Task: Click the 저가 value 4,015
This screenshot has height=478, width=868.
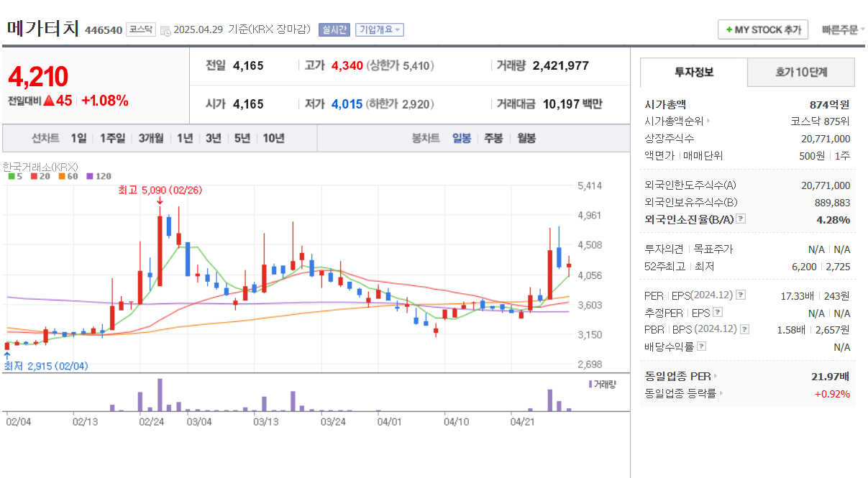Action: pyautogui.click(x=347, y=104)
